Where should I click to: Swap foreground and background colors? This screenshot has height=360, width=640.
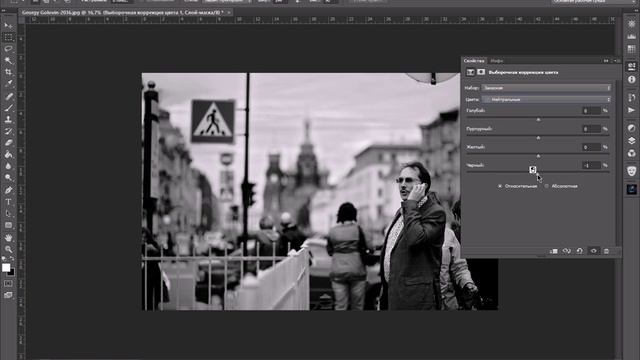12,259
